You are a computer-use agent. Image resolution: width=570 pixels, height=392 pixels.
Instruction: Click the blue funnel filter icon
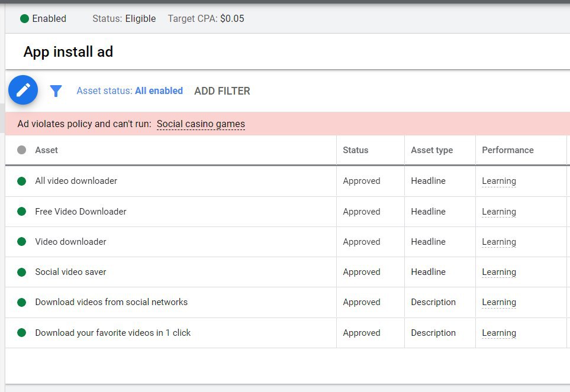pyautogui.click(x=56, y=90)
